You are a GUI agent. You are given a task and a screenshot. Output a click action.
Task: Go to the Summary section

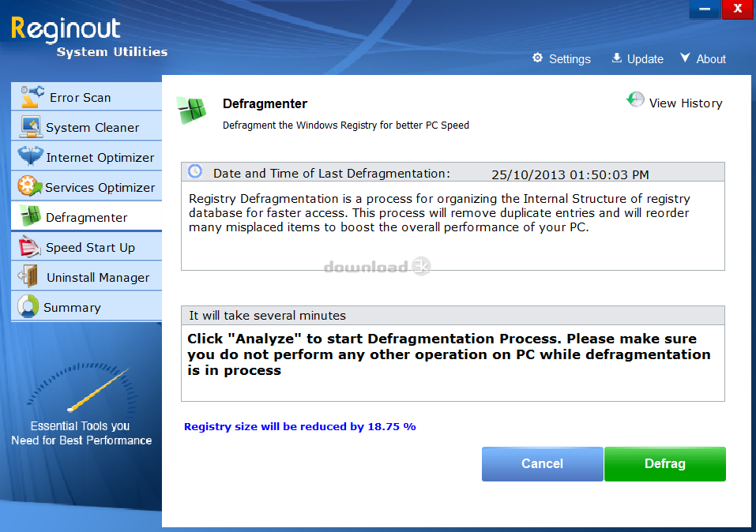(72, 308)
